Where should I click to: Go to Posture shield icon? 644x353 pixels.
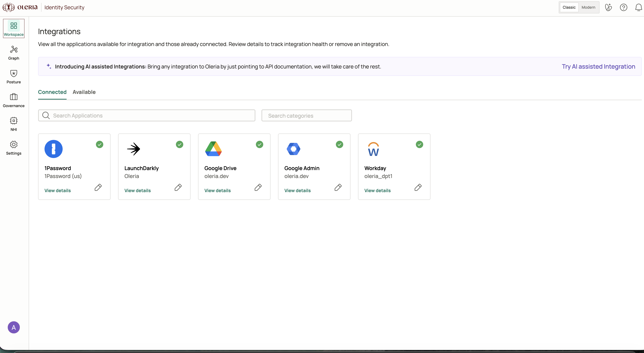(14, 73)
